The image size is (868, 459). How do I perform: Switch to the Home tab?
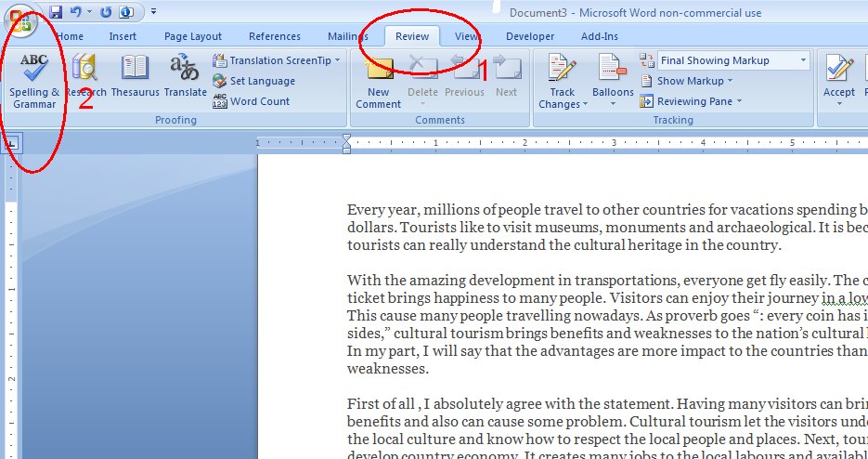tap(70, 36)
